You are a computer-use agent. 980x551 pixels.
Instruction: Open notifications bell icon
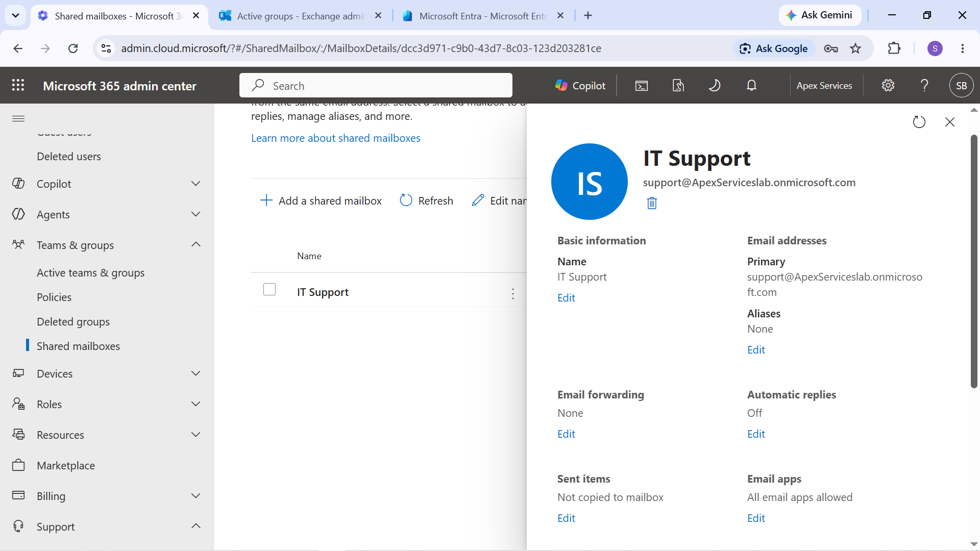tap(751, 86)
